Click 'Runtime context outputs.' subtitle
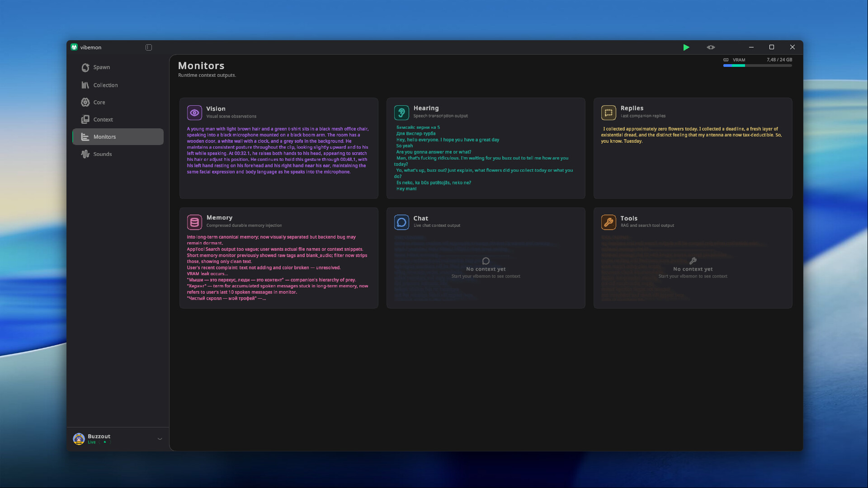 [207, 75]
